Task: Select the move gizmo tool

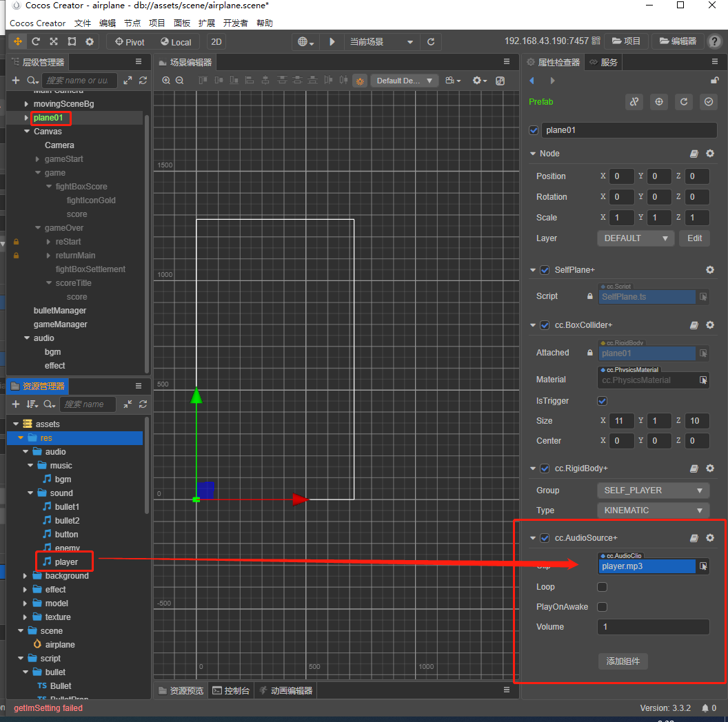Action: (x=18, y=42)
